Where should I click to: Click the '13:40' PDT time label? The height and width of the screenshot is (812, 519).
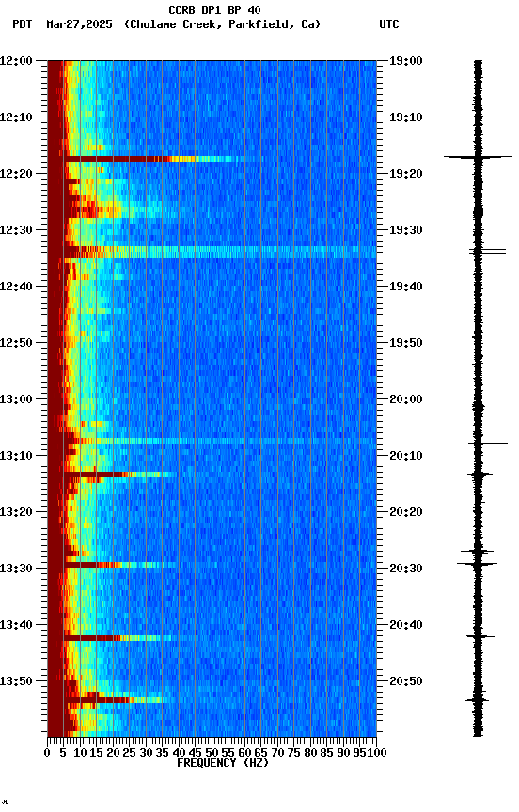click(16, 625)
